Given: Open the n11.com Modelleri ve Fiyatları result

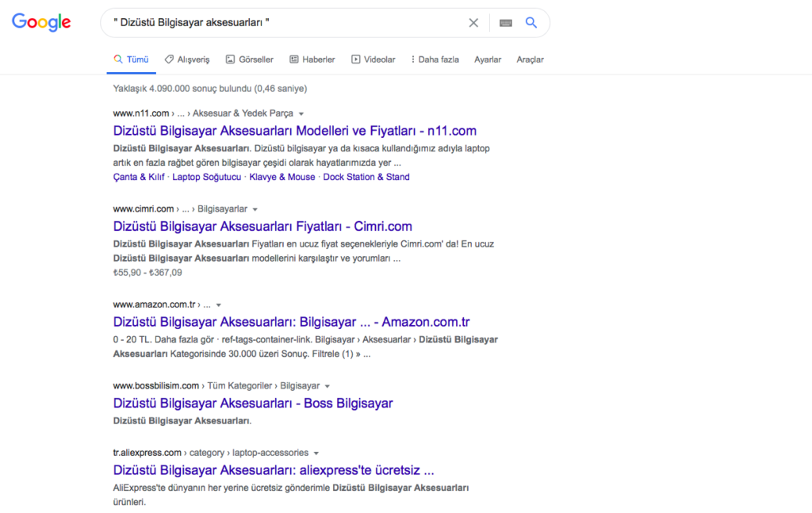Looking at the screenshot, I should click(x=295, y=131).
